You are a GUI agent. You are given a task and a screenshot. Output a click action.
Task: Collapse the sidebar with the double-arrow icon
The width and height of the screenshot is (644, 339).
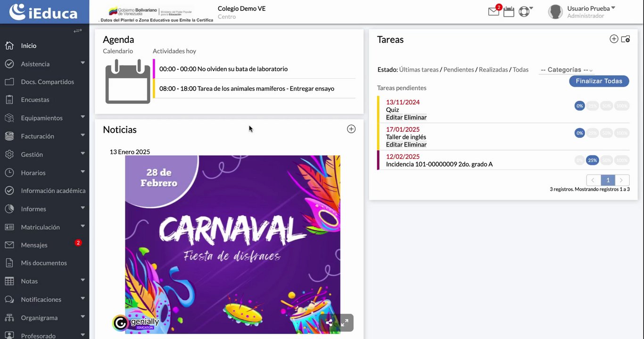tap(78, 31)
